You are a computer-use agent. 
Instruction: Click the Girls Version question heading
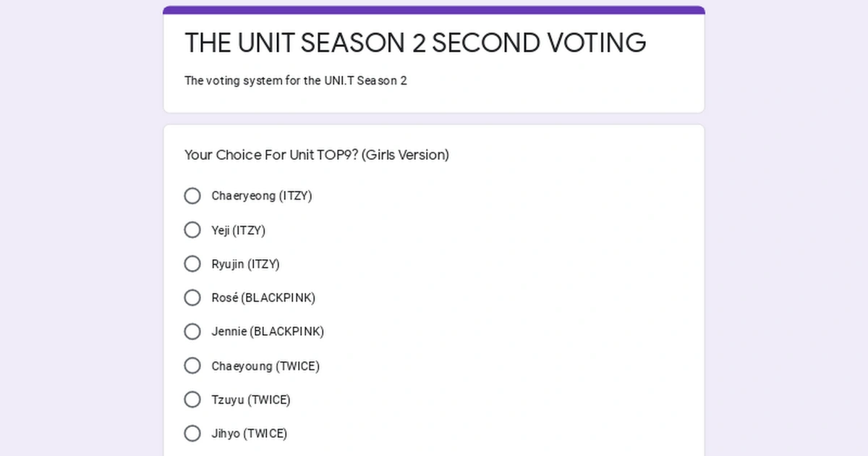(x=316, y=155)
